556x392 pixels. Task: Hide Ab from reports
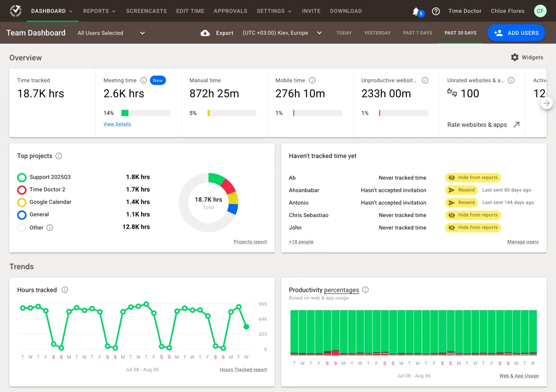click(473, 178)
